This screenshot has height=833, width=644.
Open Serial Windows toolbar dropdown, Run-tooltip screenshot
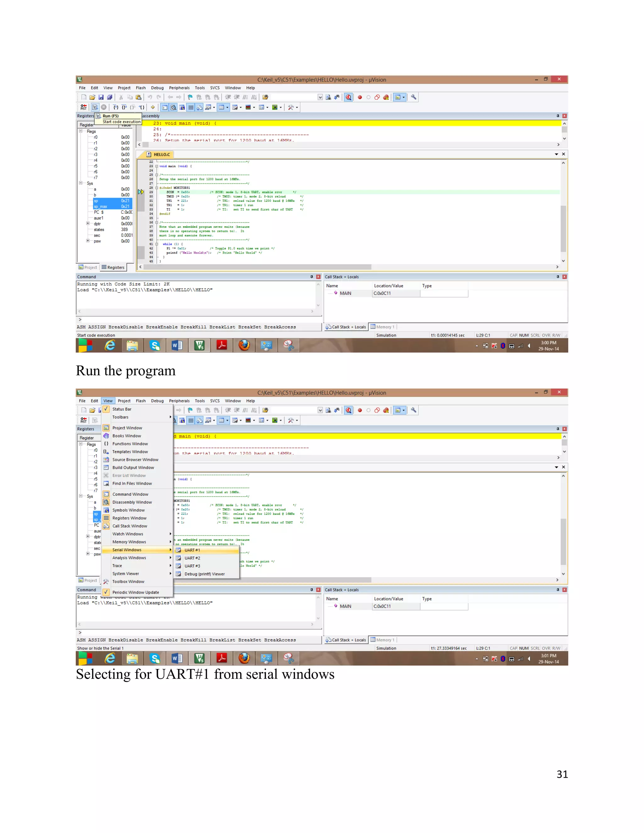pyautogui.click(x=241, y=108)
